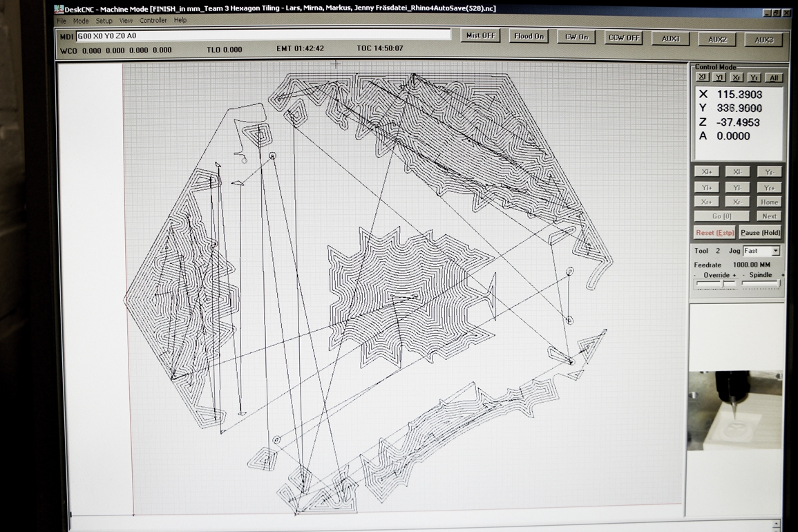This screenshot has width=798, height=532.
Task: Click the Go [0] button
Action: click(722, 216)
